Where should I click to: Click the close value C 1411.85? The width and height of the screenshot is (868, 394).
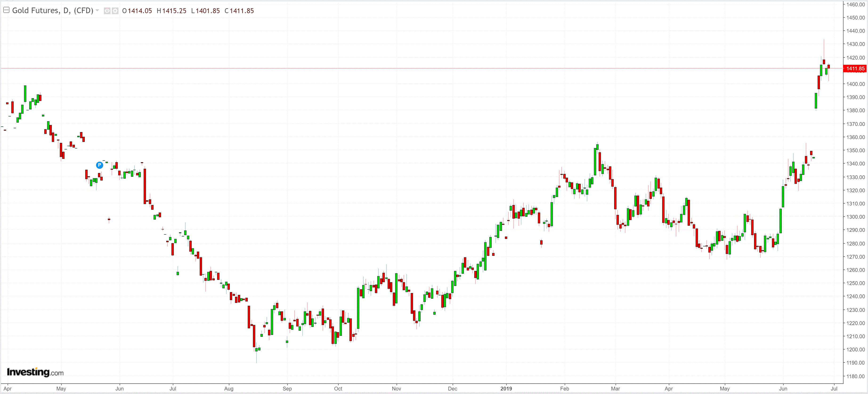[x=239, y=11]
